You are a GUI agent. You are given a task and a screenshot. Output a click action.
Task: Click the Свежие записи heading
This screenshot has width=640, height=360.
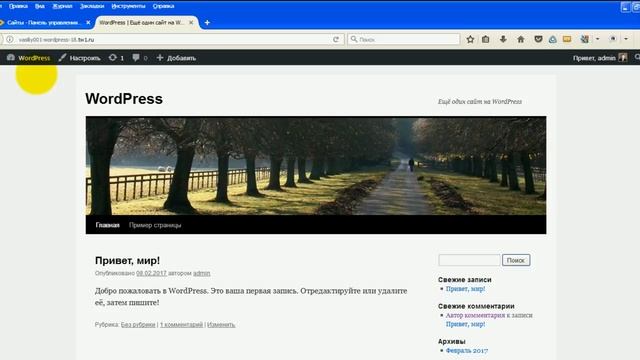click(464, 280)
